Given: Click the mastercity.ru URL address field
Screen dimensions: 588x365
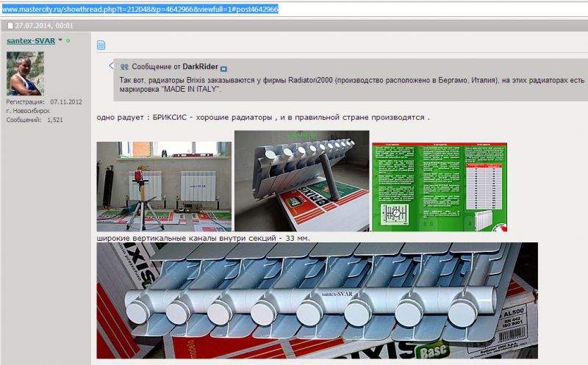Looking at the screenshot, I should pyautogui.click(x=140, y=9).
